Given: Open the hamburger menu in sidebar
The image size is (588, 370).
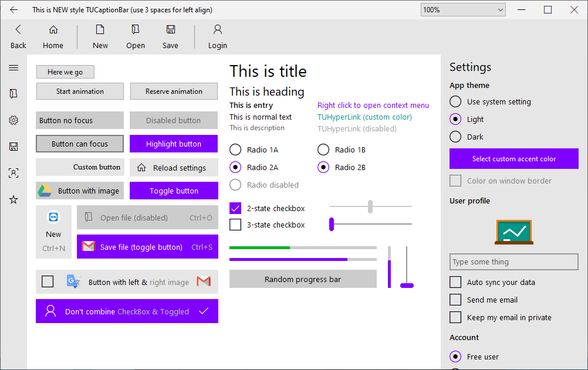Looking at the screenshot, I should [x=13, y=67].
